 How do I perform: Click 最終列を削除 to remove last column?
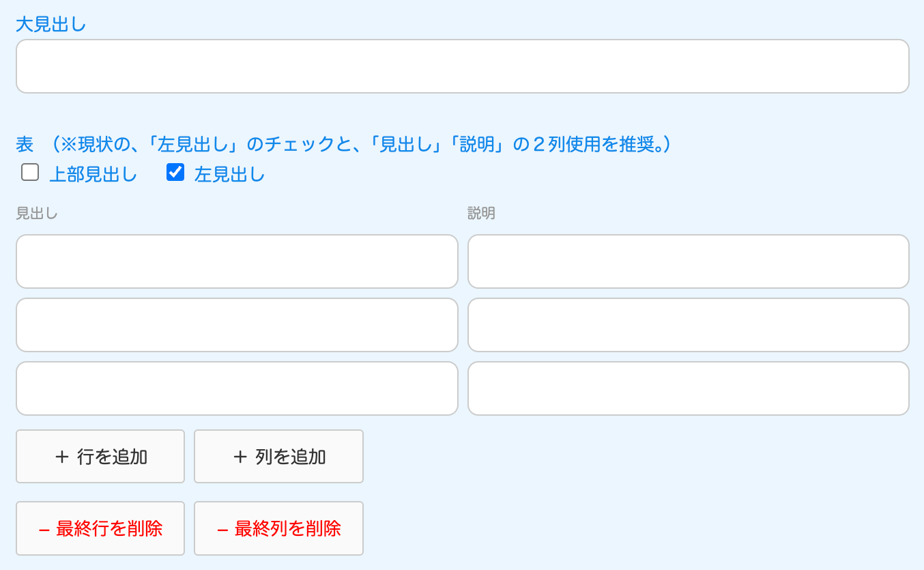click(x=278, y=528)
